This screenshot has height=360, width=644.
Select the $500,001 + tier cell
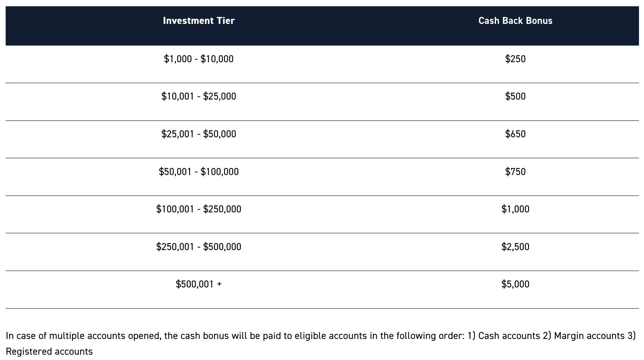tap(199, 284)
